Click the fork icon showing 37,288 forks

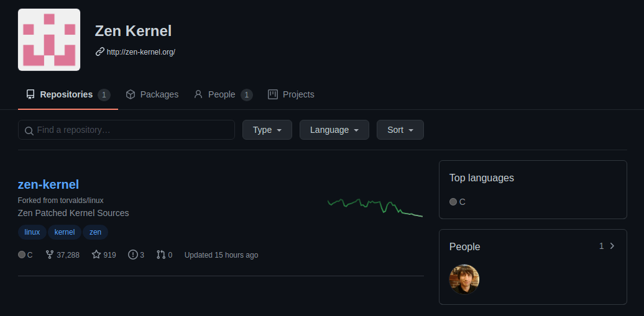pos(50,255)
